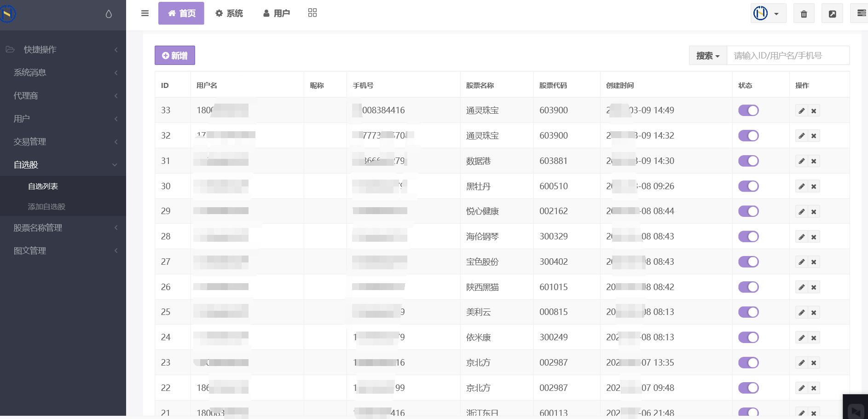
Task: Expand 系统消息 sidebar section
Action: (63, 72)
